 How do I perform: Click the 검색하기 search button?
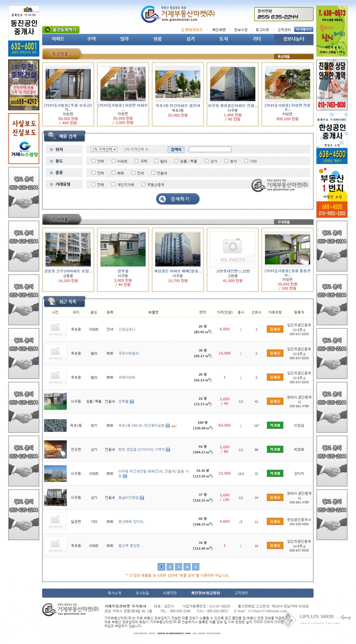click(x=178, y=199)
